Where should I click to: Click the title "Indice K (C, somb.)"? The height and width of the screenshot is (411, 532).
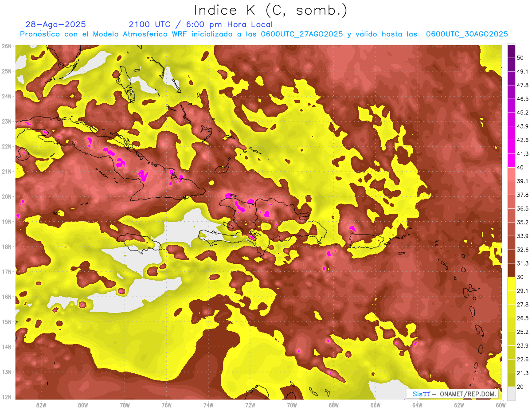click(x=271, y=10)
